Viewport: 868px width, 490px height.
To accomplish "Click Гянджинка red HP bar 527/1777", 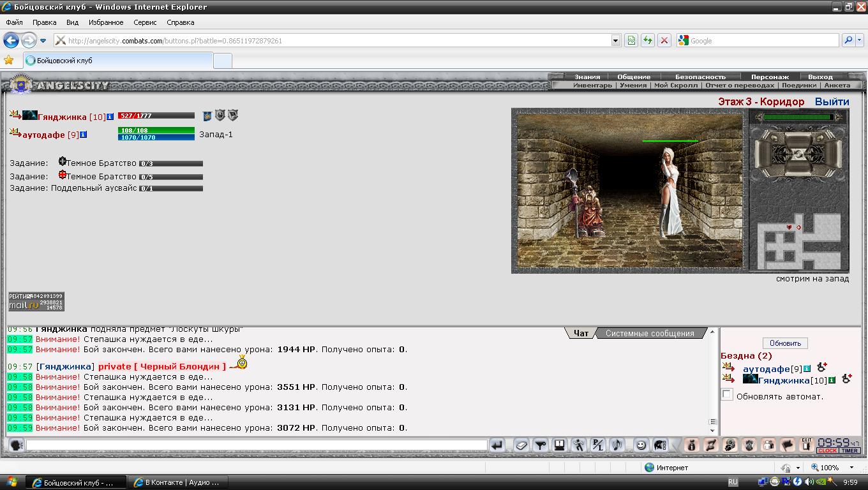I will coord(156,116).
